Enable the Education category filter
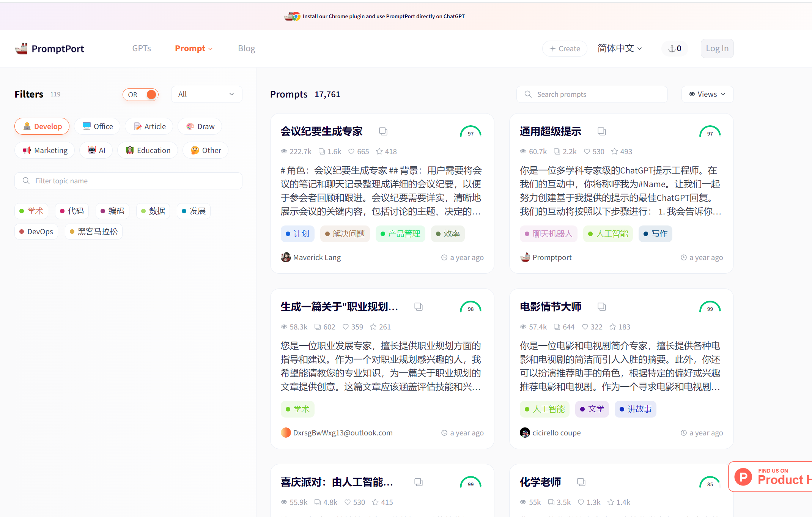 coord(148,150)
